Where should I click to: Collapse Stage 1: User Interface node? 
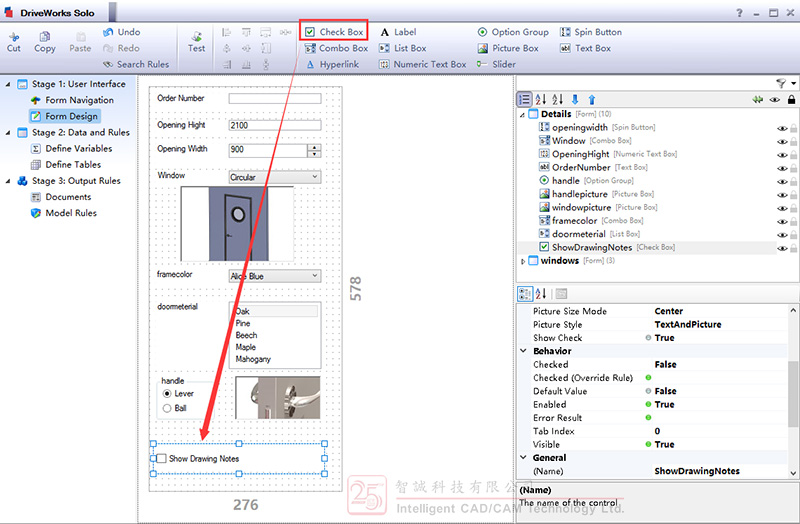(8, 84)
